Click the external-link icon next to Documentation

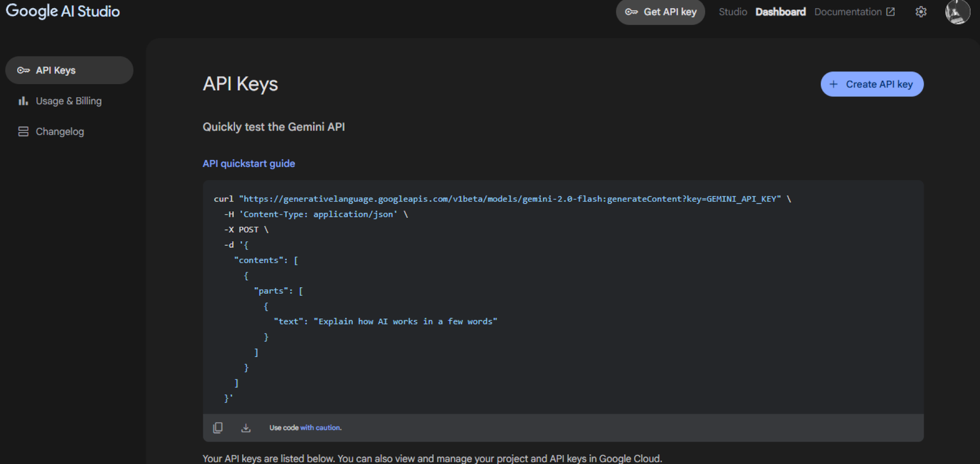[x=891, y=12]
